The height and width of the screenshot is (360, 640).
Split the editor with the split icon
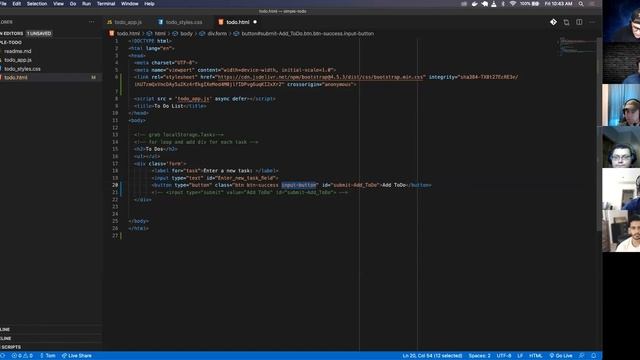pyautogui.click(x=579, y=22)
